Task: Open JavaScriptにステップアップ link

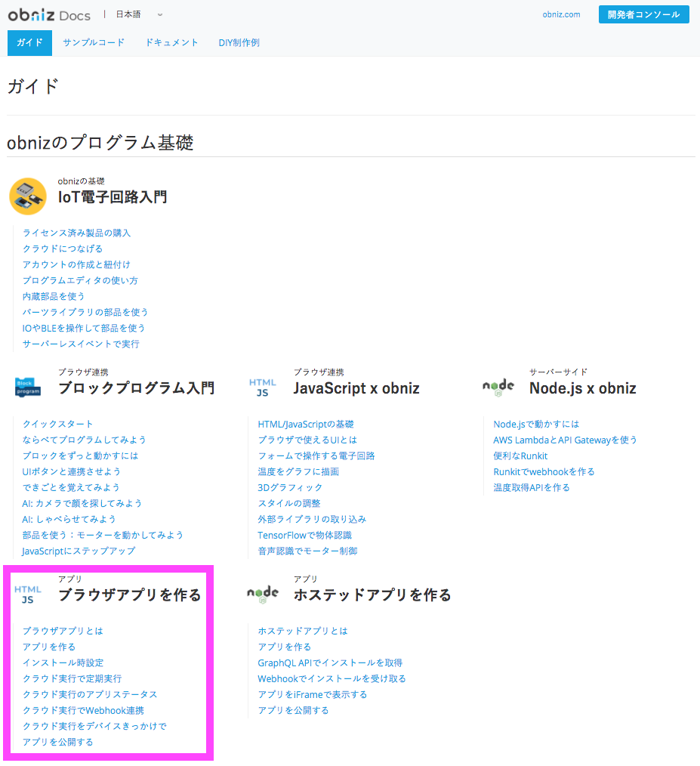Action: tap(79, 551)
